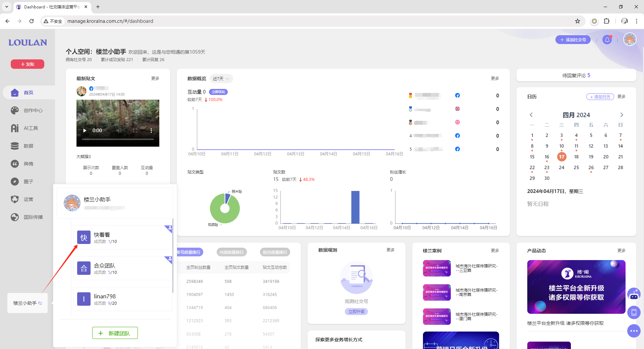This screenshot has height=349, width=644.
Task: Open the mobile phone floating icon
Action: [x=634, y=312]
